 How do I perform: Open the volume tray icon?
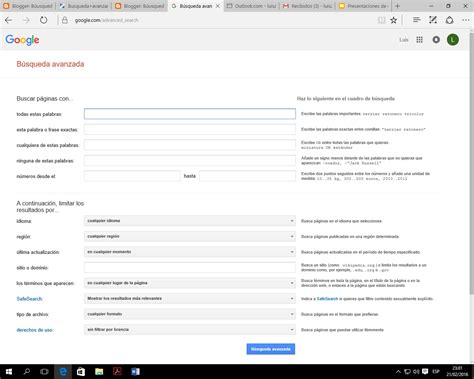[416, 372]
